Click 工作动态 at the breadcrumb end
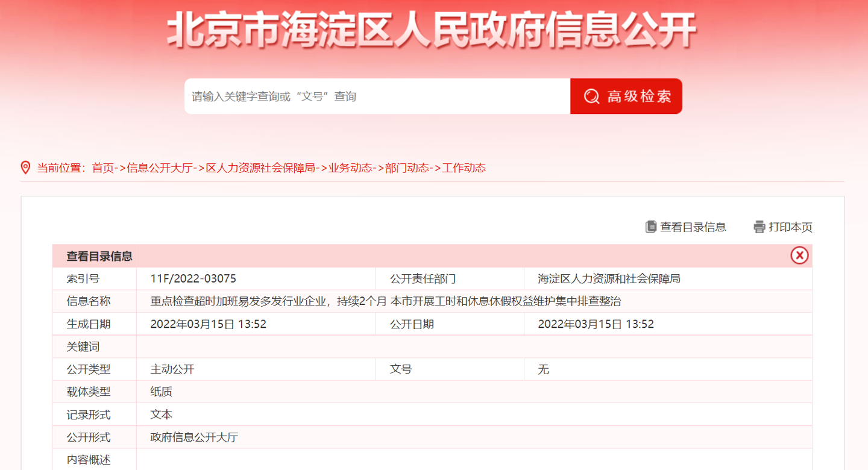868x470 pixels. click(464, 168)
